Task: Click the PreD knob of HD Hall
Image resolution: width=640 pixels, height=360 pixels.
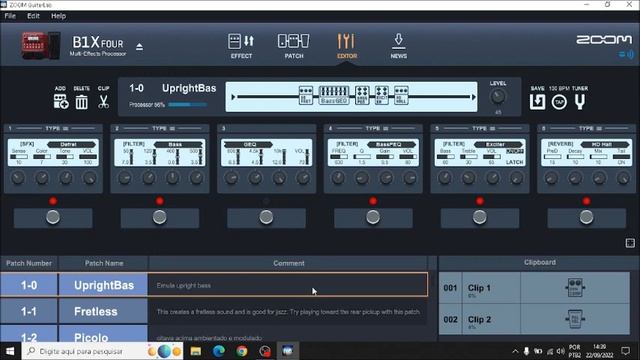Action: [x=551, y=178]
